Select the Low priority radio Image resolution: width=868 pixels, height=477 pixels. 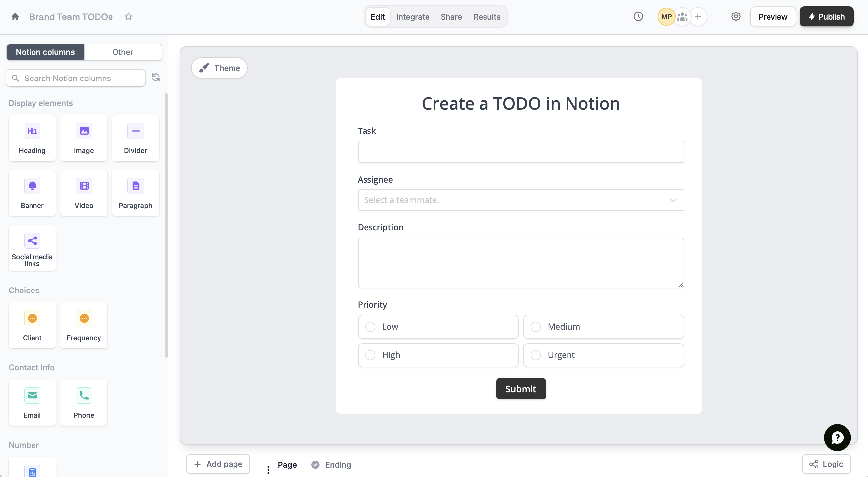(370, 327)
